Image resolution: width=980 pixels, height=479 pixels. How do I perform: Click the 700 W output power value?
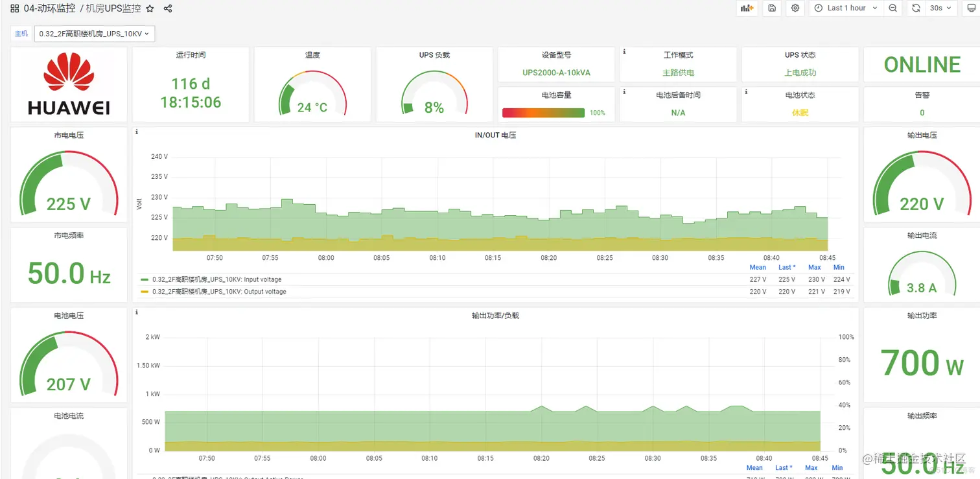[x=922, y=363]
